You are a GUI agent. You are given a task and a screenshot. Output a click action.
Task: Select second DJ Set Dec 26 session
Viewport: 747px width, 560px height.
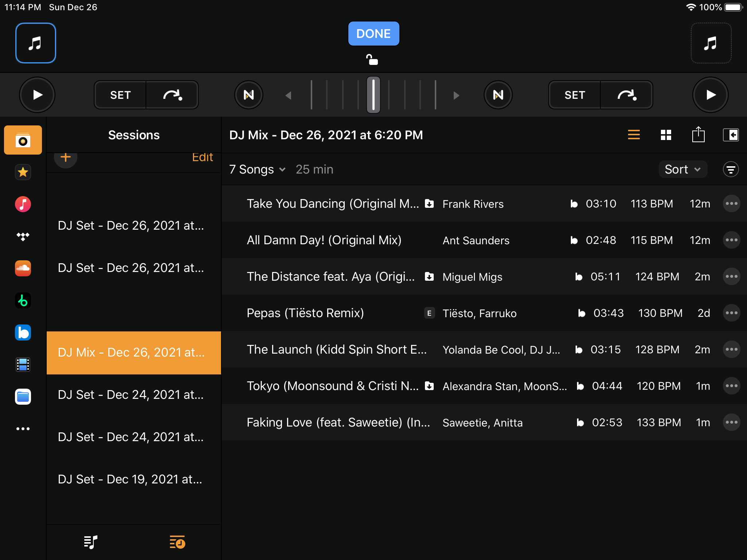134,268
